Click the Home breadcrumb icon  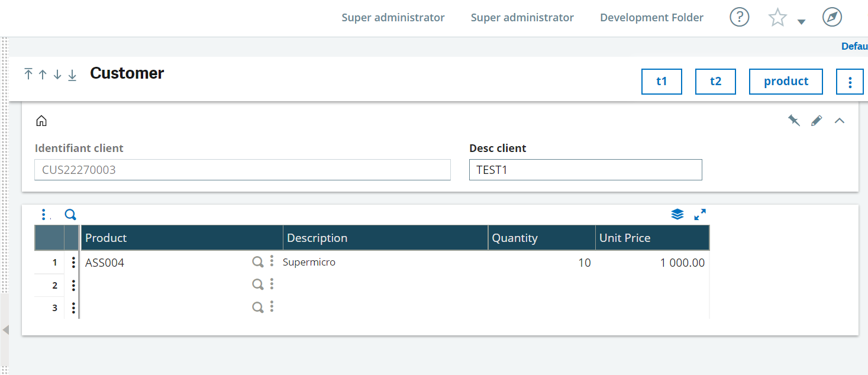coord(41,120)
